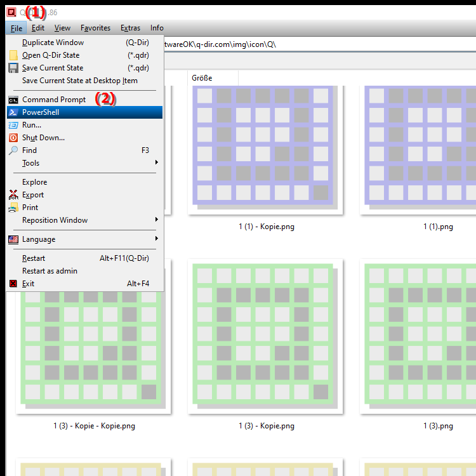
Task: Click the Q-Dir app icon in title bar
Action: (11, 12)
